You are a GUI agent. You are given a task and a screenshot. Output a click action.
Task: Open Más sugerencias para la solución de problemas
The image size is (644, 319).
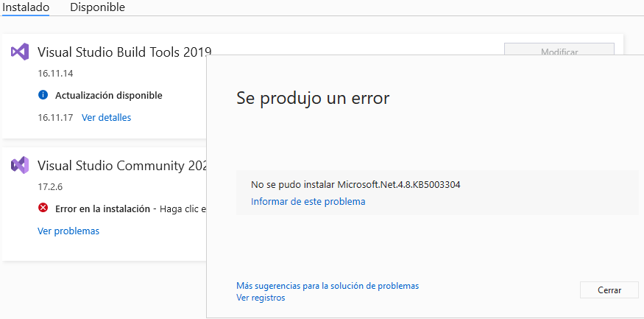(x=328, y=286)
